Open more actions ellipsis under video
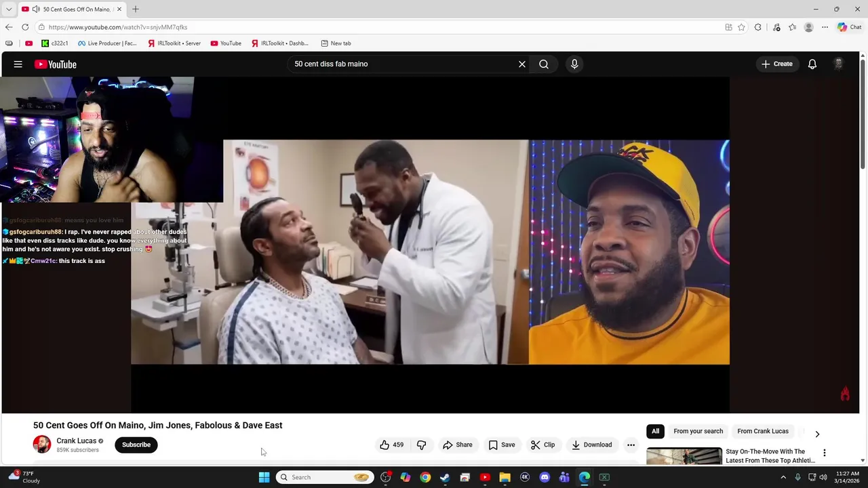This screenshot has width=868, height=488. tap(631, 445)
